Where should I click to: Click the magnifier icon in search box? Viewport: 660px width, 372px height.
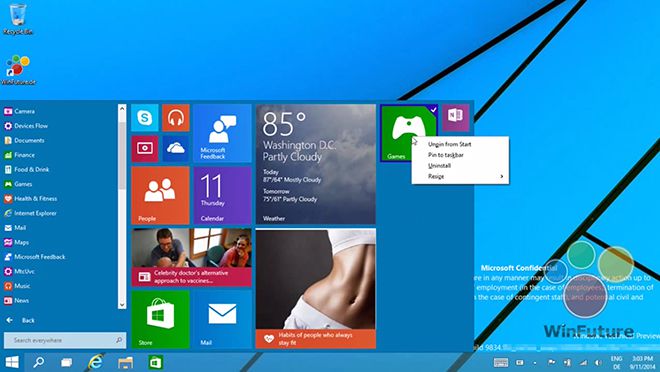coord(119,340)
